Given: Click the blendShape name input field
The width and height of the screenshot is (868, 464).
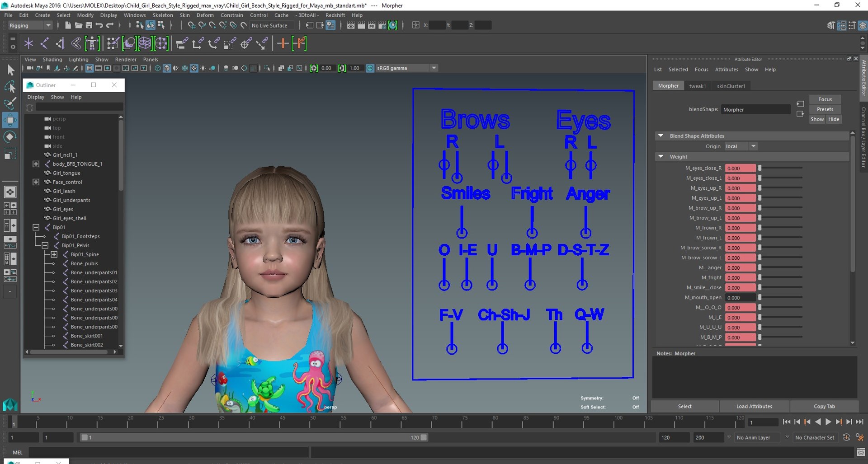Looking at the screenshot, I should (x=755, y=109).
